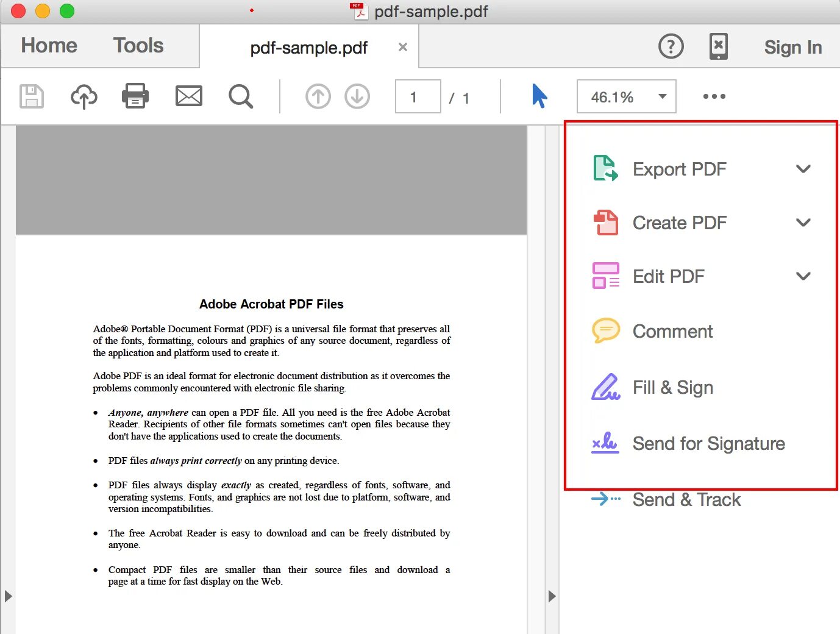Expand the Create PDF chevron
The height and width of the screenshot is (634, 840).
point(803,223)
